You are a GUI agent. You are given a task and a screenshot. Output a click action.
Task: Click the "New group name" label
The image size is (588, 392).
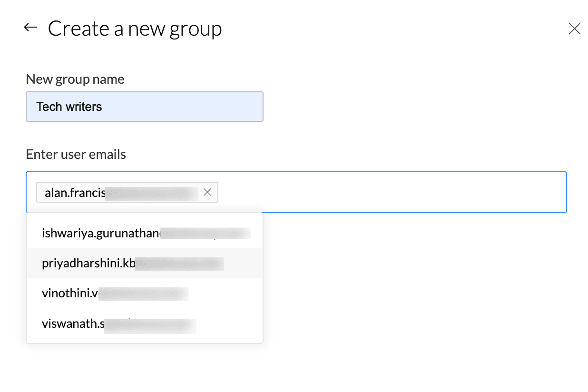point(75,79)
